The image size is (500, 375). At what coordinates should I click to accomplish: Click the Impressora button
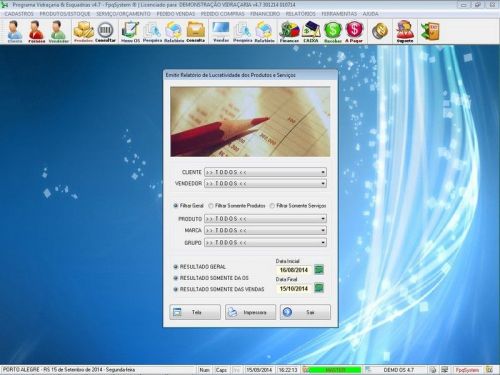250,312
